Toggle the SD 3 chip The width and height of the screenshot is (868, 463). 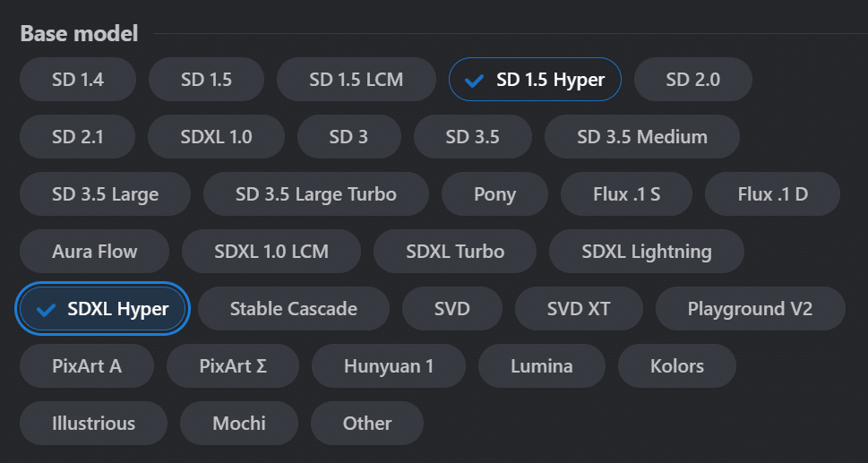(348, 137)
